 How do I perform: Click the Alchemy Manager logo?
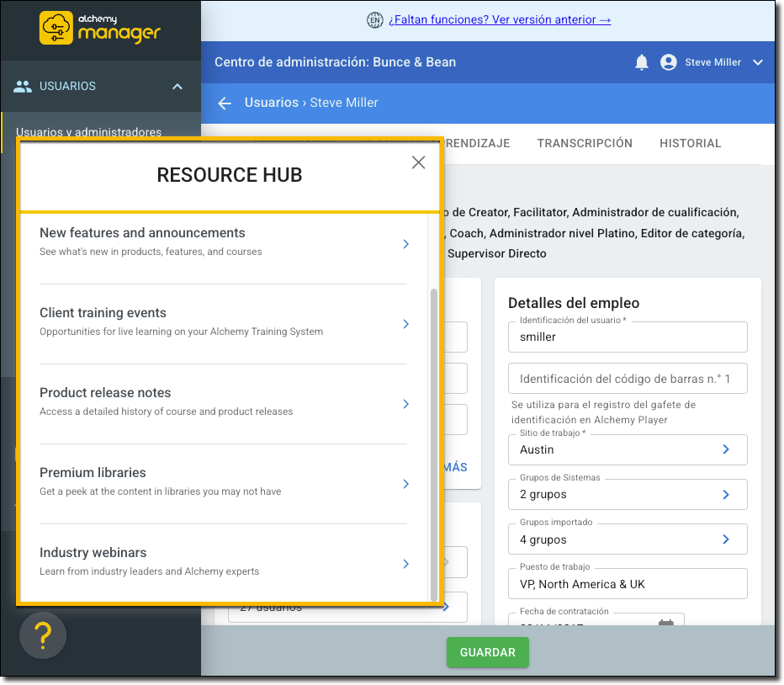[100, 28]
